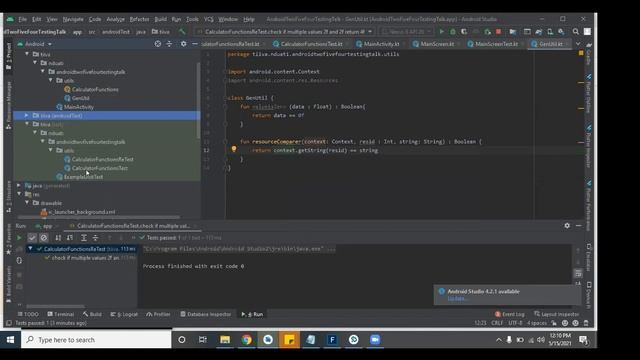This screenshot has width=640, height=360.
Task: Toggle Show Passed tests checkmark button
Action: [32, 238]
